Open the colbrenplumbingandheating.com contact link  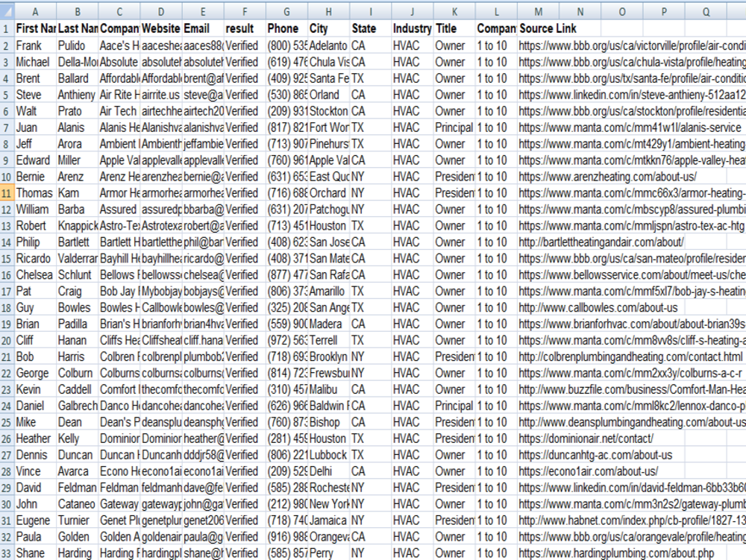tap(630, 357)
